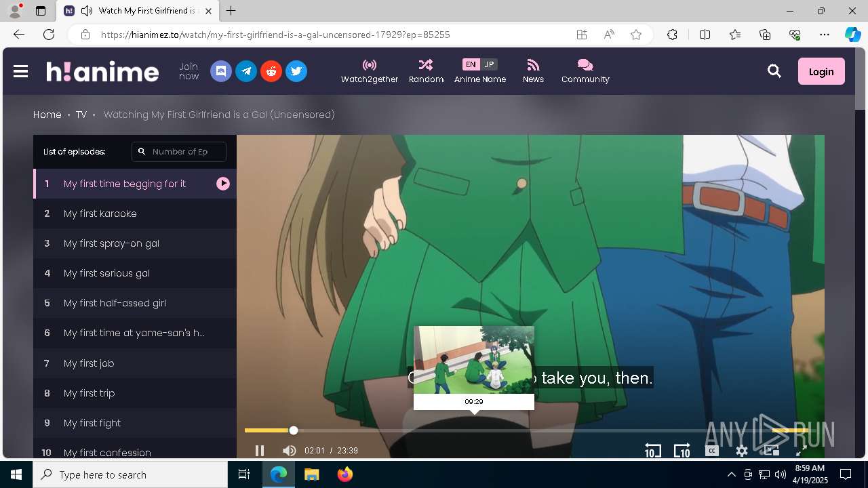Open the site search icon
Viewport: 868px width, 488px height.
[774, 71]
